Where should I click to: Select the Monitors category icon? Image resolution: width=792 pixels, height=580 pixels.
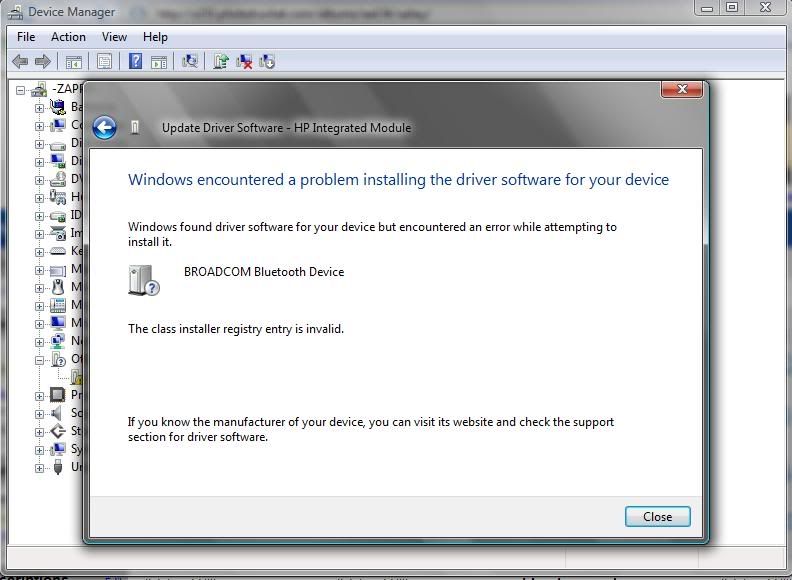coord(58,323)
